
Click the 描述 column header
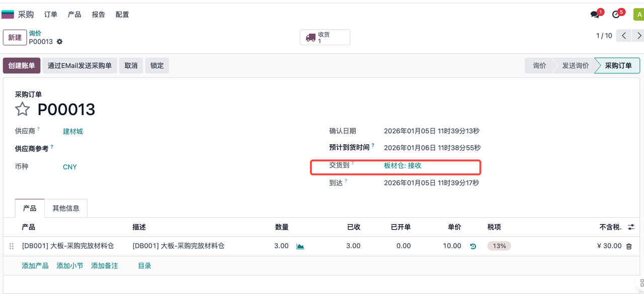(x=139, y=227)
